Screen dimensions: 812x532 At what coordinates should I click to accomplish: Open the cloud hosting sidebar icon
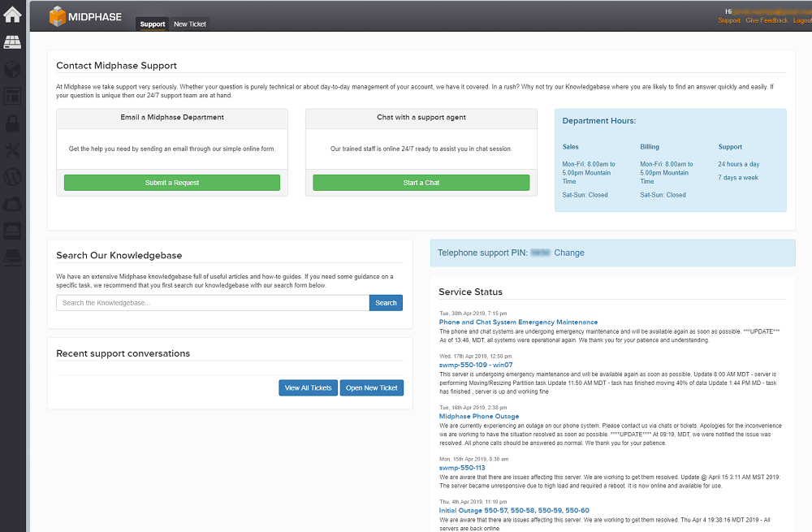point(12,204)
